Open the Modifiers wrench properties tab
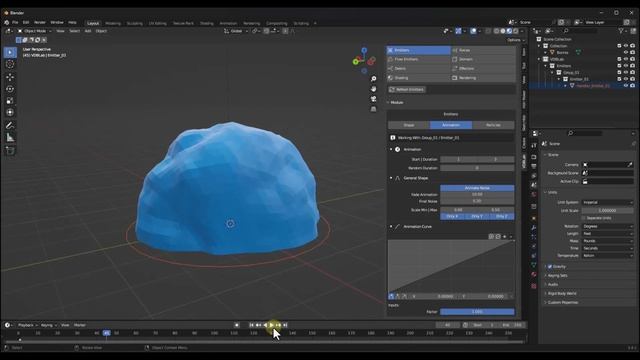 pyautogui.click(x=534, y=227)
